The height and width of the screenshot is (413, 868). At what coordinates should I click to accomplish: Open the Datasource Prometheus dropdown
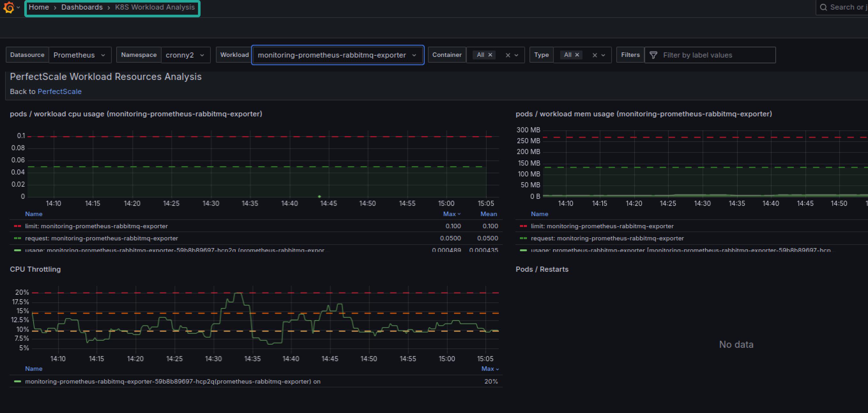pos(80,55)
